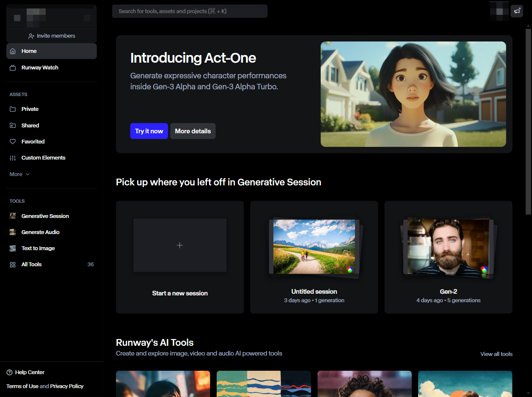Click the Home house icon in sidebar
The width and height of the screenshot is (532, 397).
pyautogui.click(x=13, y=51)
